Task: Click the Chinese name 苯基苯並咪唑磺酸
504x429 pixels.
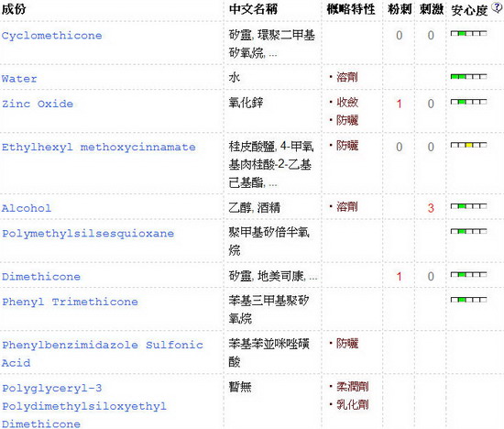Action: tap(269, 353)
